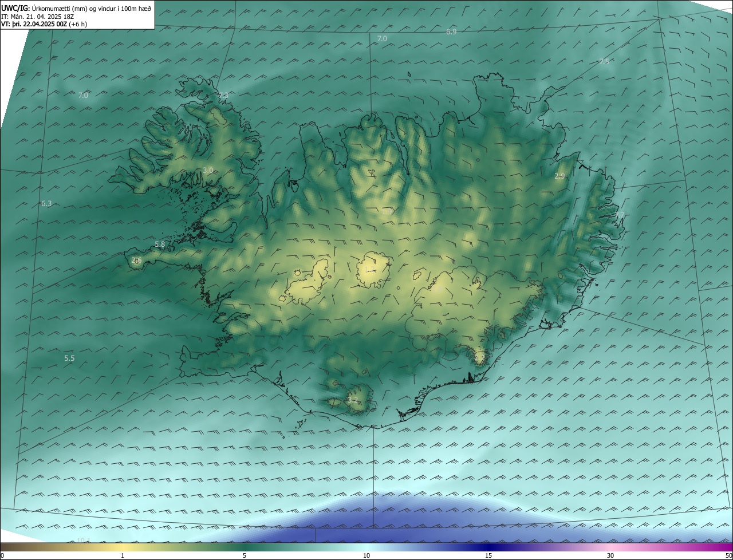Click the 0 tick on the color scale
Viewport: 733px width, 560px height.
pyautogui.click(x=2, y=555)
